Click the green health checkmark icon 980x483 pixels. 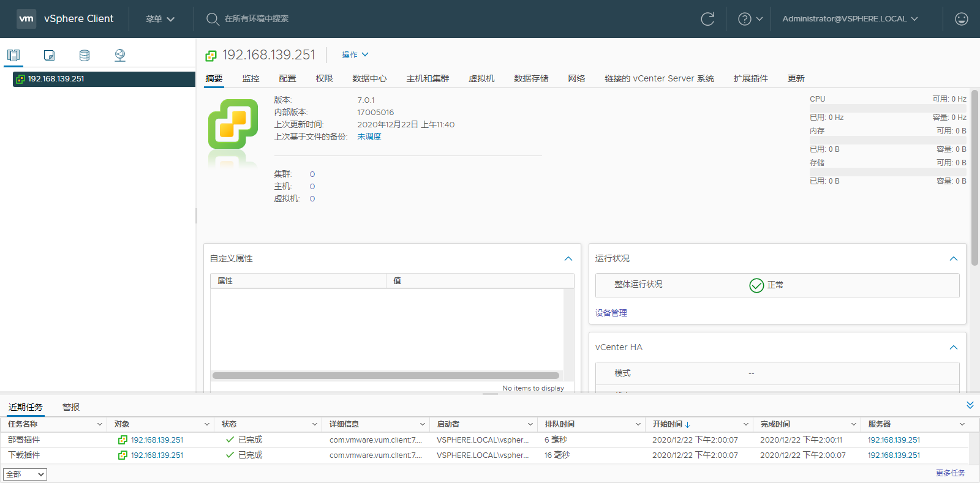tap(756, 285)
